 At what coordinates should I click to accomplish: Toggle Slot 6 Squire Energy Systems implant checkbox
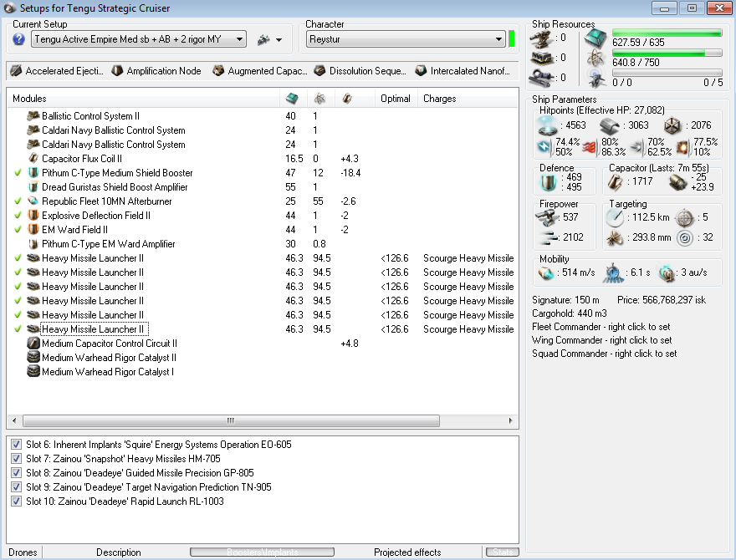tap(17, 444)
